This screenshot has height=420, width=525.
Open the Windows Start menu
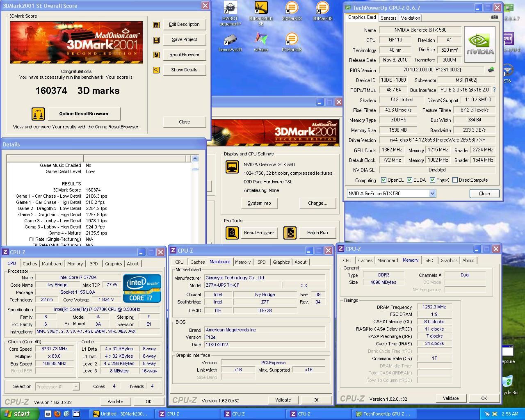tap(19, 414)
